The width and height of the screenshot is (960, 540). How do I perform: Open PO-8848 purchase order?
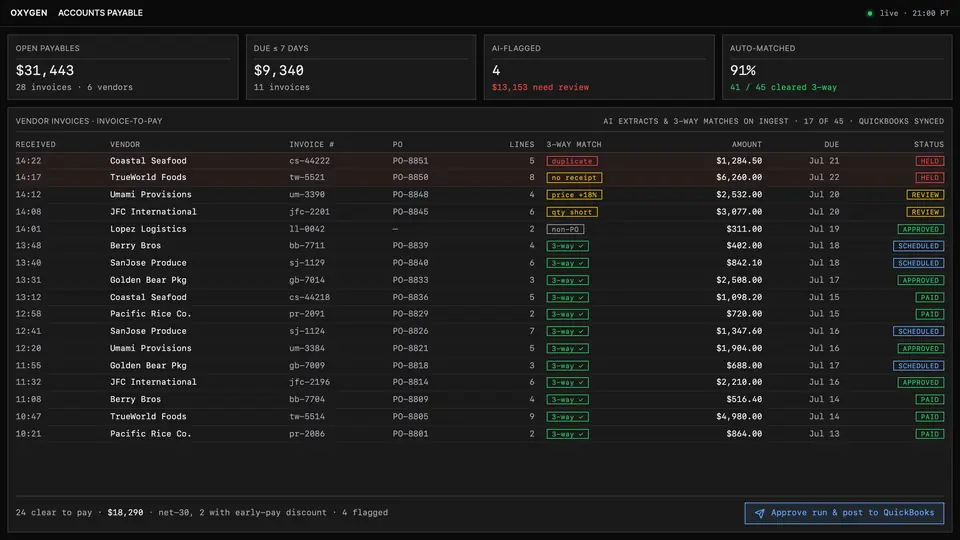(x=410, y=195)
